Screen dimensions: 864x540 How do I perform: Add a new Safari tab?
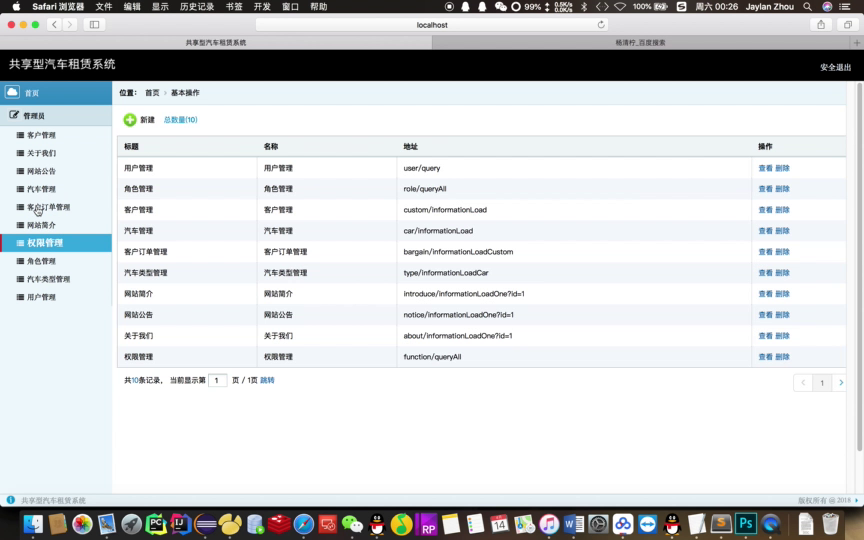point(857,42)
